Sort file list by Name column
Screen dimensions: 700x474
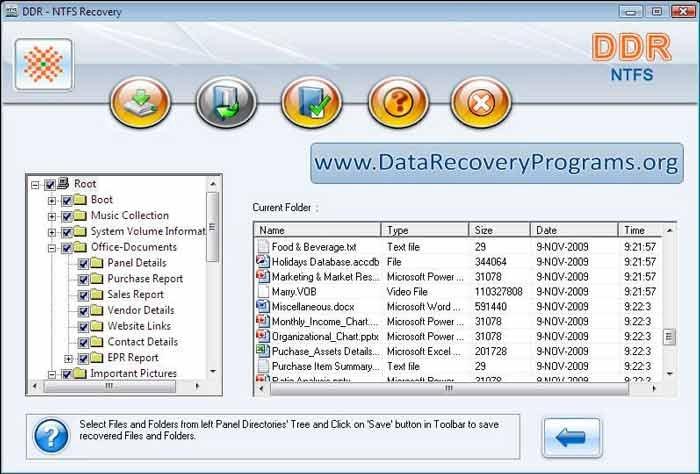317,230
